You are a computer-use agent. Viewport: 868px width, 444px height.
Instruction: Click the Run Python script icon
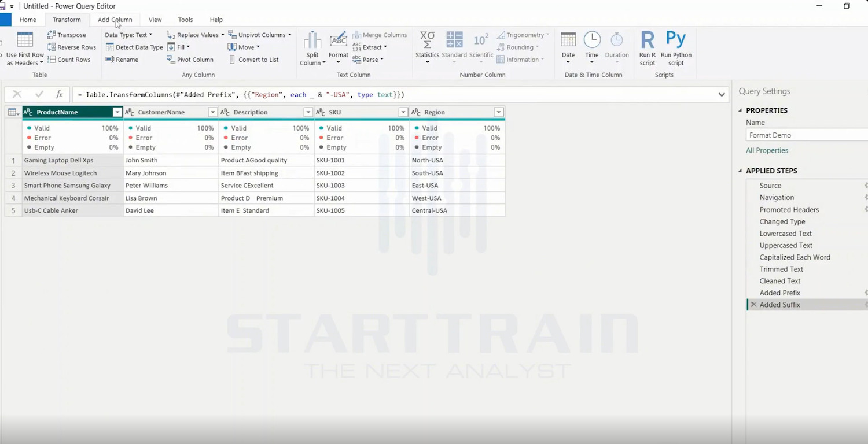(x=676, y=39)
